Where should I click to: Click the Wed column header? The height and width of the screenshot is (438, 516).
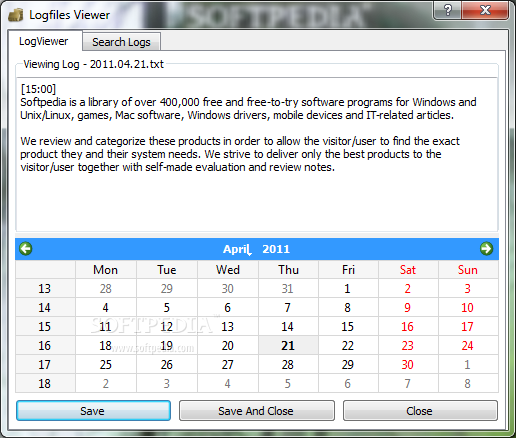click(228, 269)
